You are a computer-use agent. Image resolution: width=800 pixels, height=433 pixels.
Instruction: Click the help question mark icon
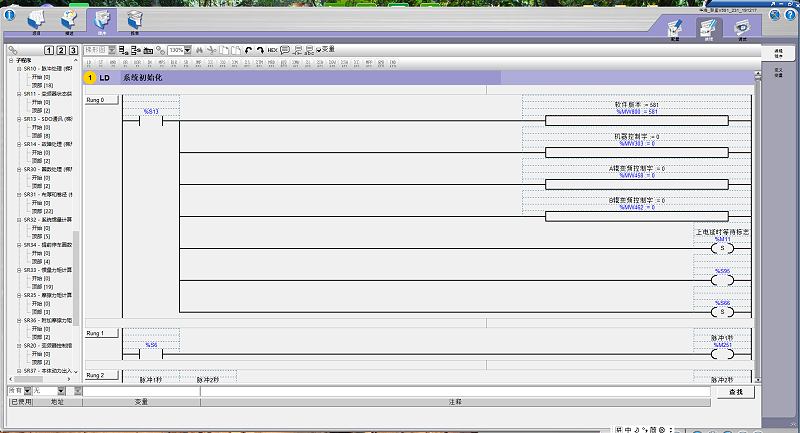[x=790, y=15]
